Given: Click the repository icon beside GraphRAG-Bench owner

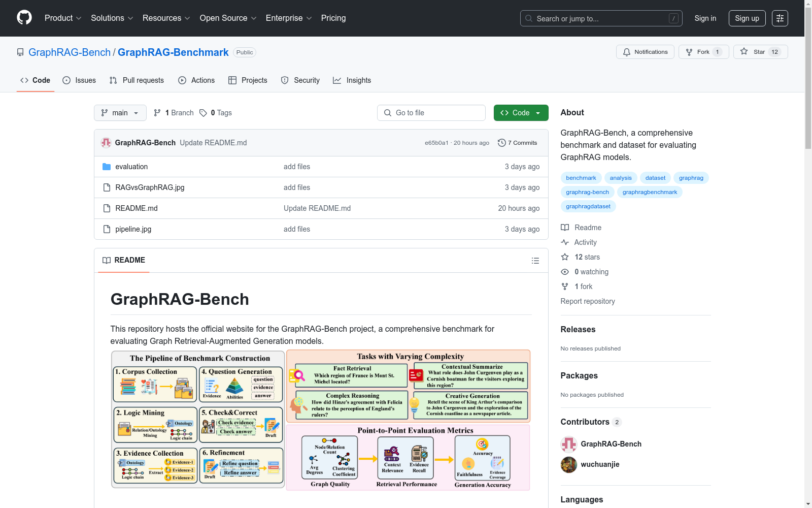Looking at the screenshot, I should (x=20, y=52).
